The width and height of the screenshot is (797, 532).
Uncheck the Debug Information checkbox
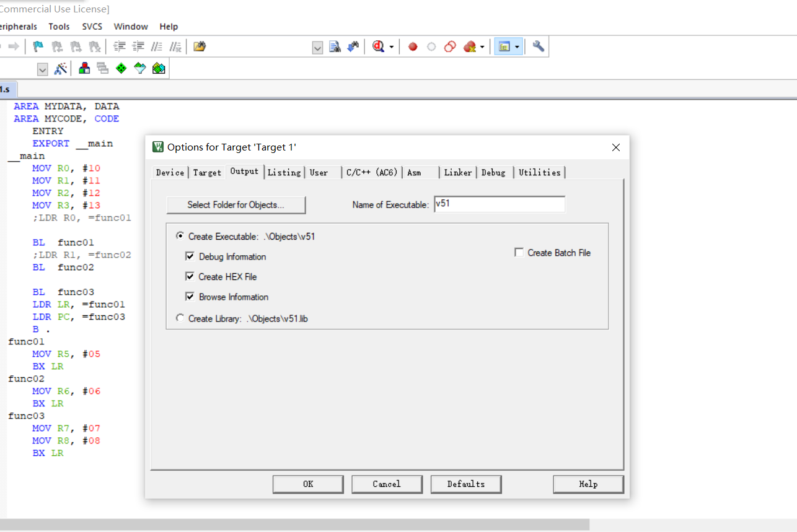(190, 256)
